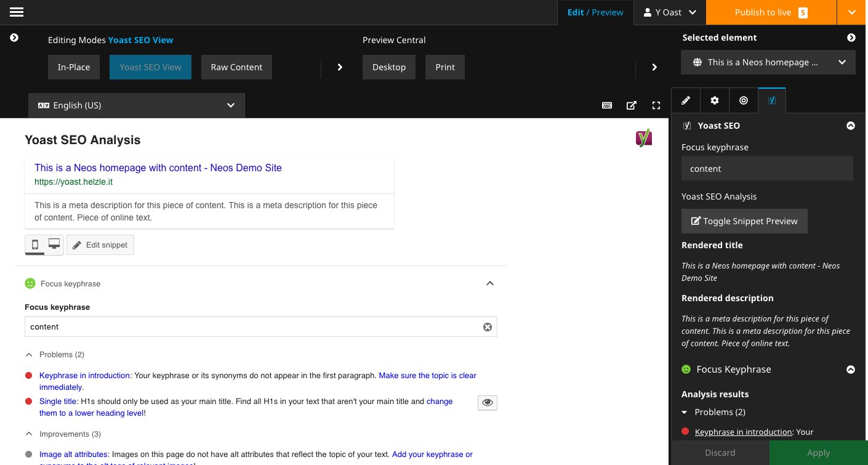Collapse the Focus keyphrase section in analysis

click(x=490, y=283)
